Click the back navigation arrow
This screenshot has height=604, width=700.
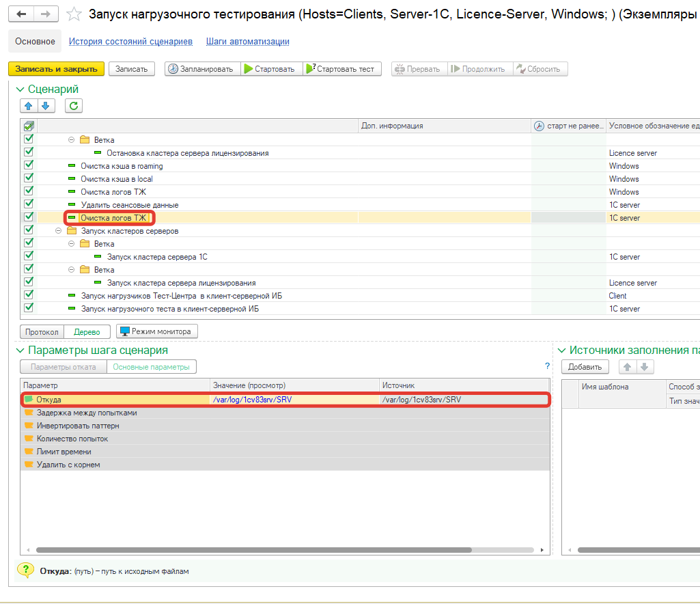[x=22, y=14]
